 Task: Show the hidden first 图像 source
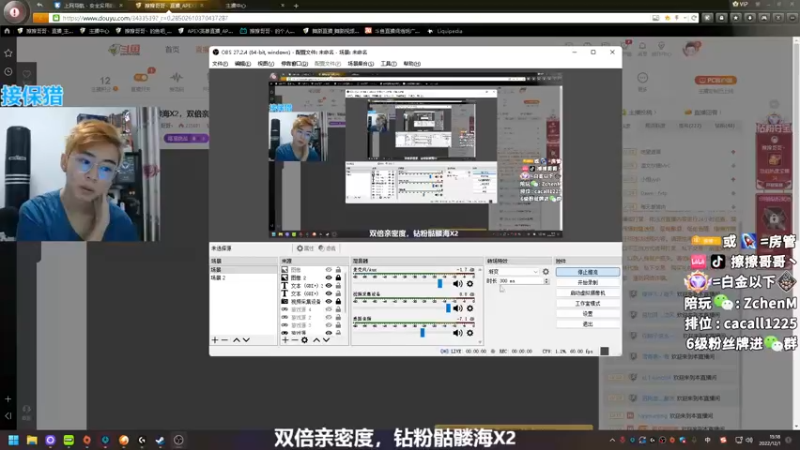pos(329,269)
